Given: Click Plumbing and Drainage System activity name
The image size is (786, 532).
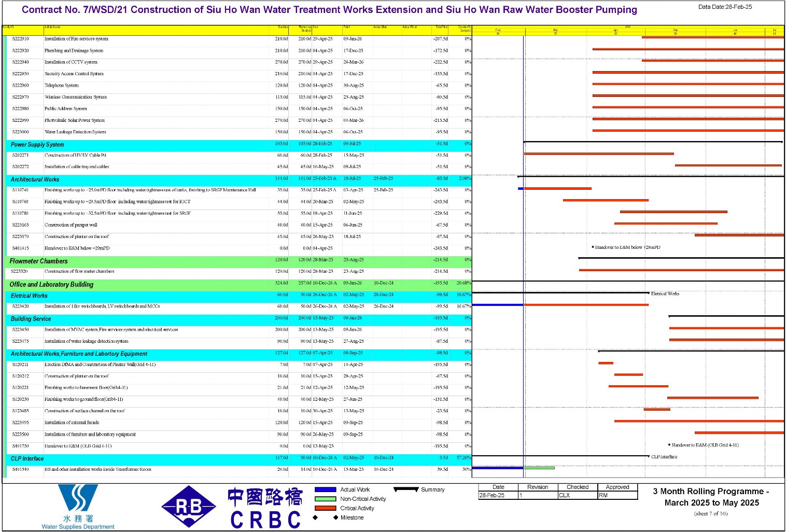Looking at the screenshot, I should pos(74,51).
